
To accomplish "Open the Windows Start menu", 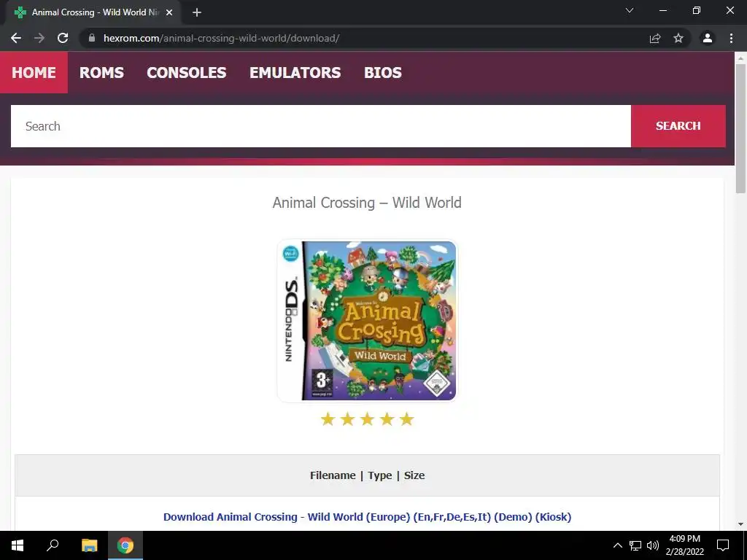I will coord(18,545).
